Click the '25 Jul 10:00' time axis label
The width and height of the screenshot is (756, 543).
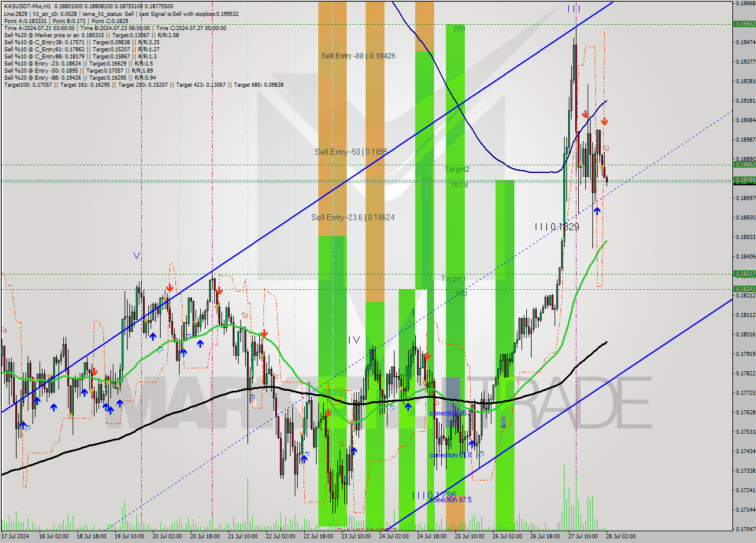coord(469,537)
